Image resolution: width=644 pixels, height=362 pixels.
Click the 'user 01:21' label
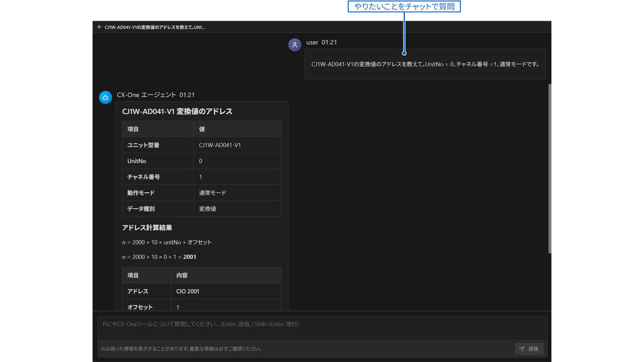point(321,42)
